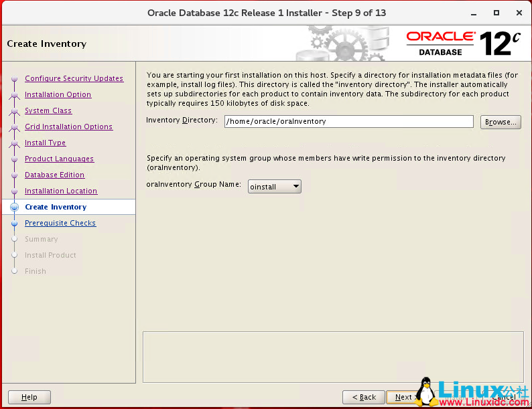The image size is (532, 409).
Task: Open the Database Edition step
Action: click(x=55, y=175)
